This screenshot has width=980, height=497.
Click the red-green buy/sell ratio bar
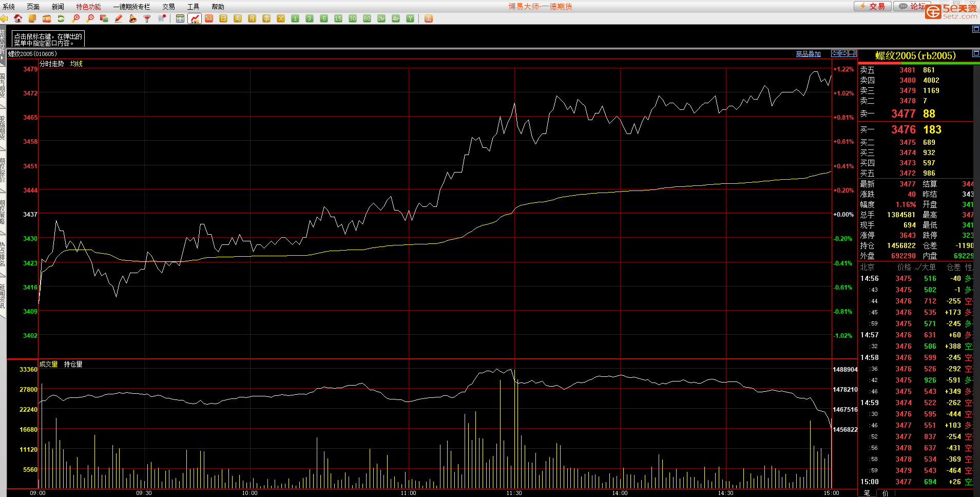pos(918,63)
